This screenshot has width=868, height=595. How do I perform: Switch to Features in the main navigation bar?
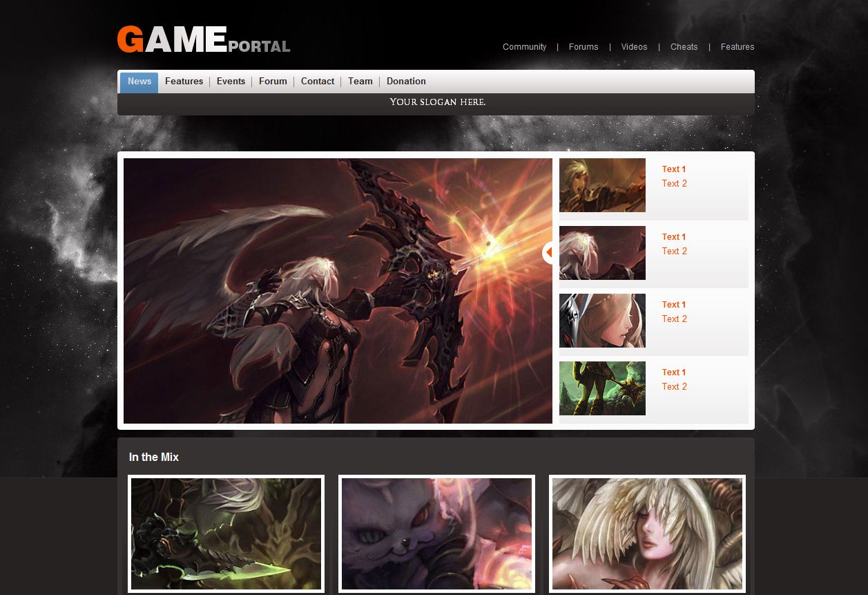(184, 82)
